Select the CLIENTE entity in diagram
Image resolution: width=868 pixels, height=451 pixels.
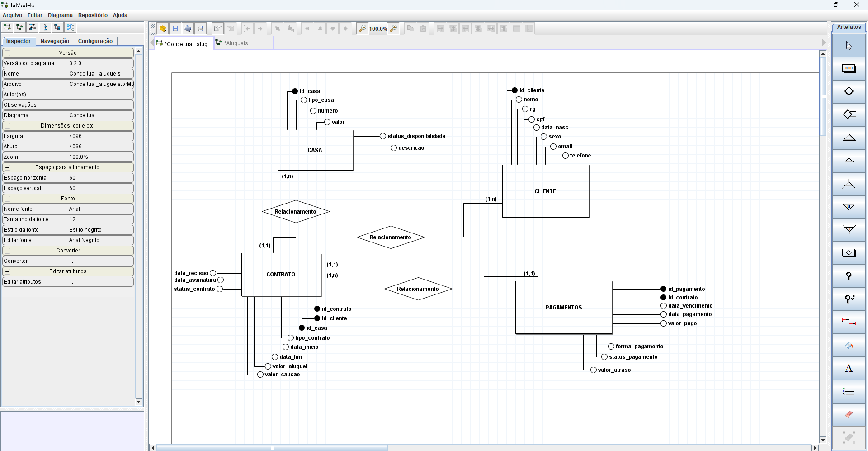tap(545, 191)
